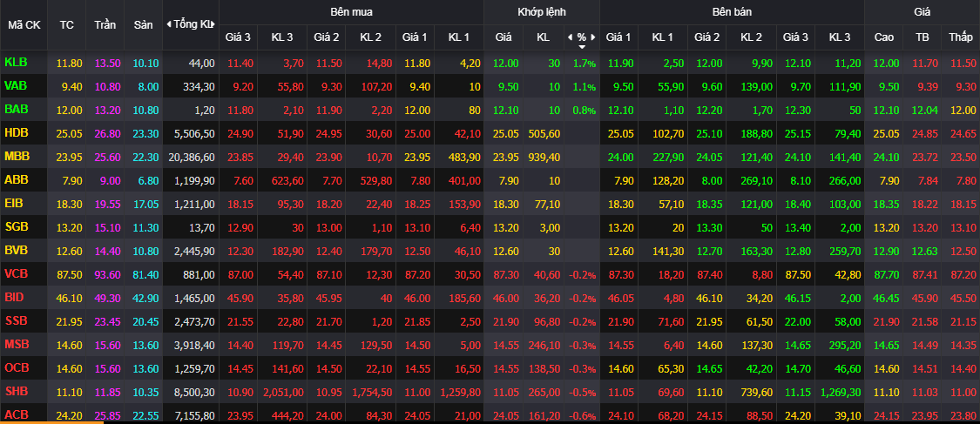Open VAB stock symbol
This screenshot has width=980, height=424.
(x=16, y=85)
